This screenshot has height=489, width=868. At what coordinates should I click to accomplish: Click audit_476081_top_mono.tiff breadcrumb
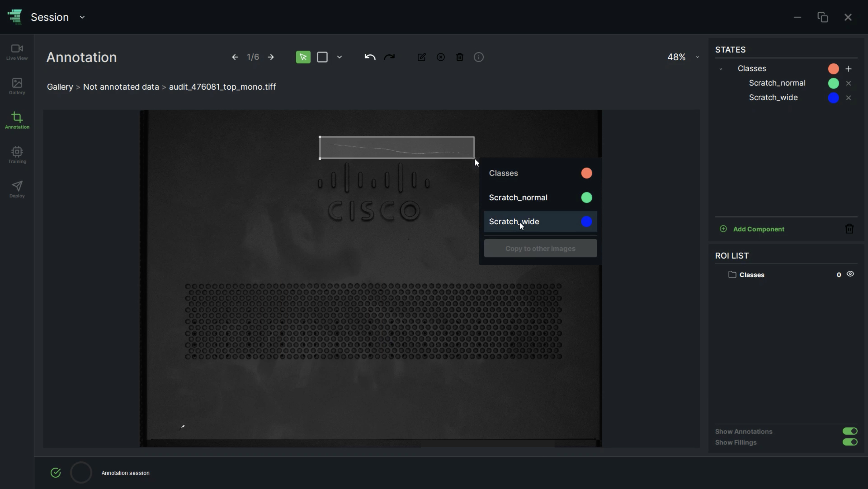pyautogui.click(x=222, y=87)
